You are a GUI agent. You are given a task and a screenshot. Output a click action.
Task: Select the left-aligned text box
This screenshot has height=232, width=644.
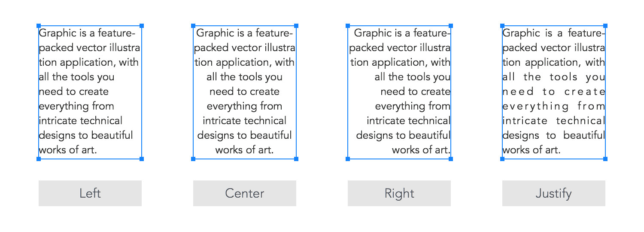90,92
